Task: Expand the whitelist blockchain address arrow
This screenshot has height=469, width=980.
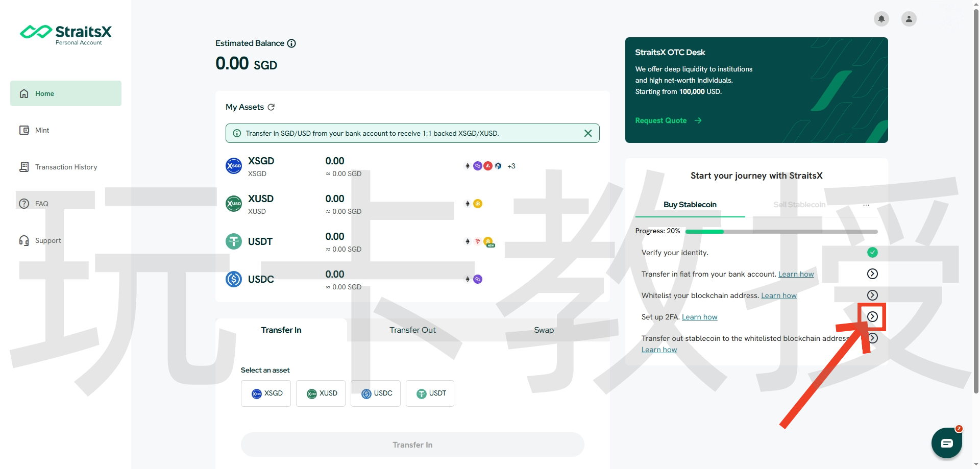Action: [872, 295]
